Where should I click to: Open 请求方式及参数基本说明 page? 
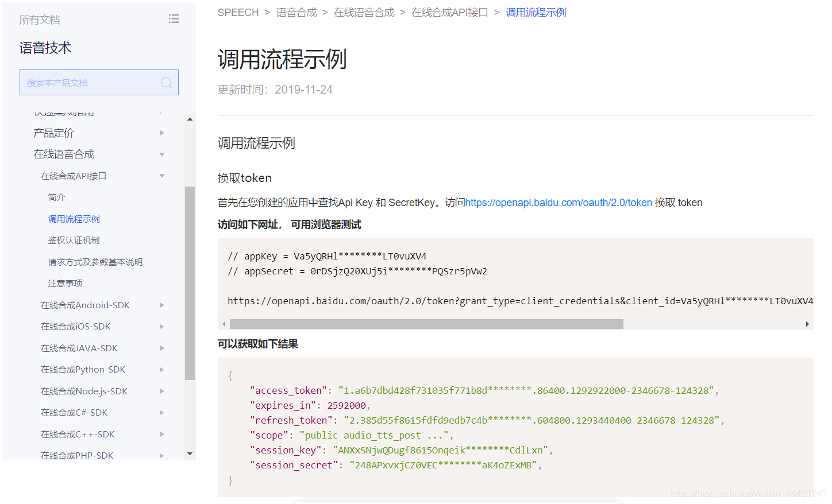(x=95, y=262)
